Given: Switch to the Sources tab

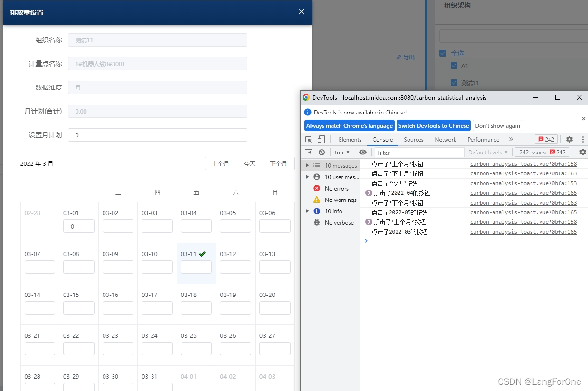Looking at the screenshot, I should tap(414, 139).
